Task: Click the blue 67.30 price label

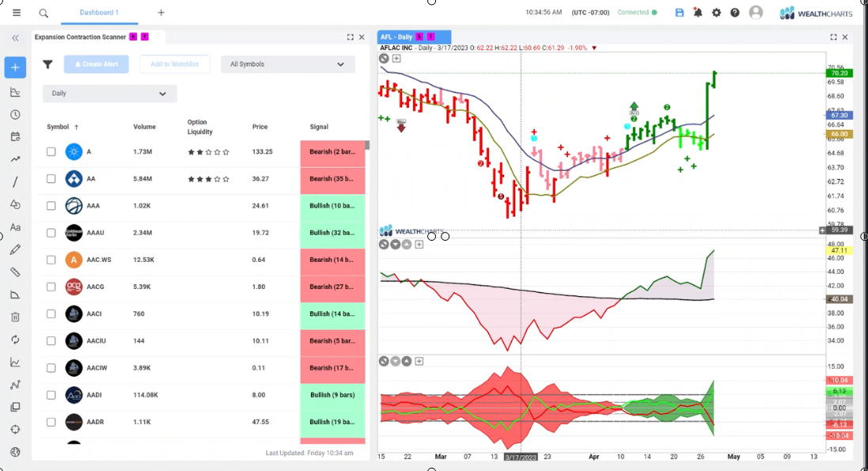Action: (840, 116)
